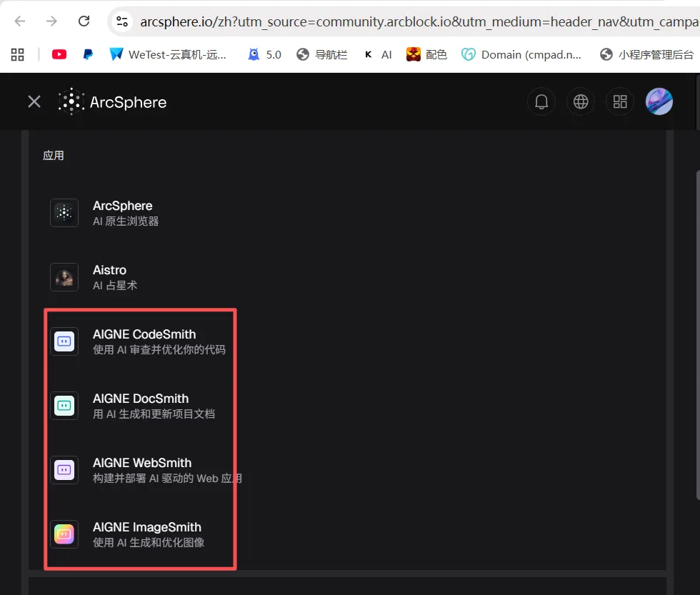The height and width of the screenshot is (595, 700).
Task: Click the AIGNE WebSmith icon
Action: 64,470
